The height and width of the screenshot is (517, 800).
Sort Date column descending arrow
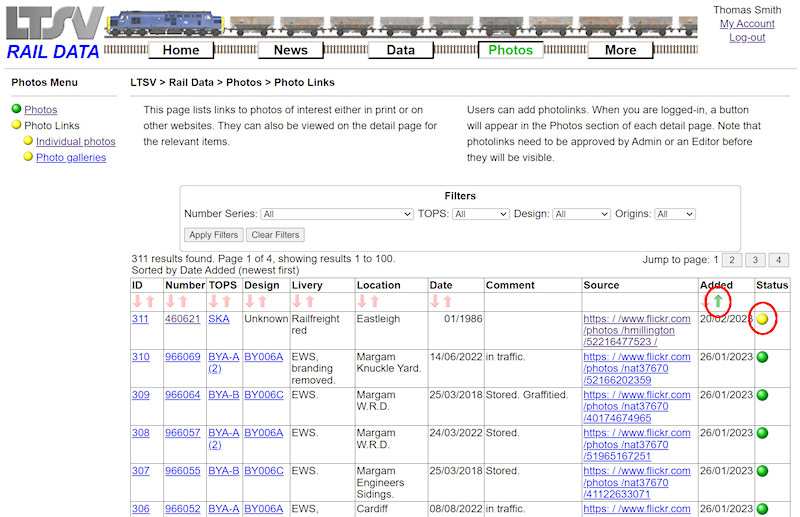435,301
